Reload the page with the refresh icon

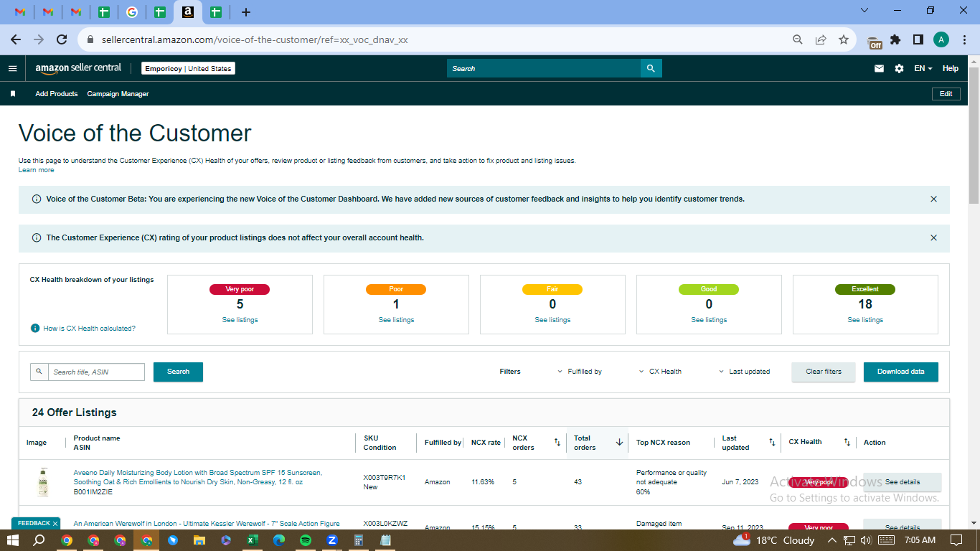click(x=62, y=40)
